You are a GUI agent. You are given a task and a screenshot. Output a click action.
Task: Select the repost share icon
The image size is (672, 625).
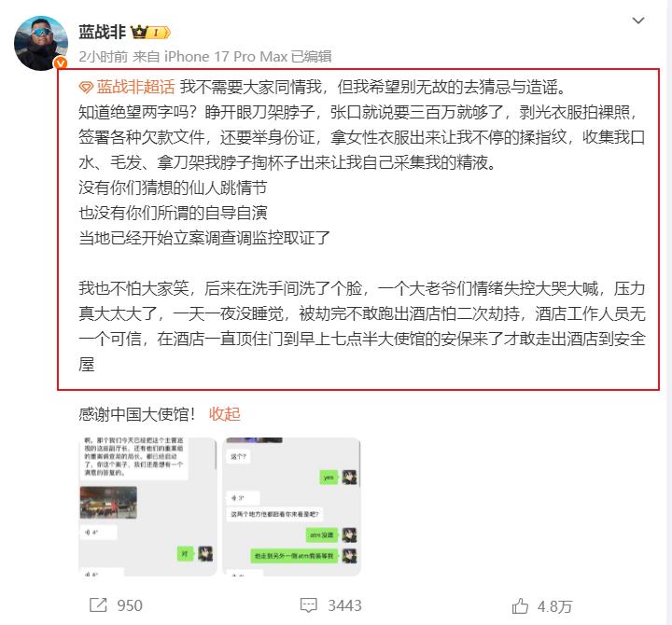tap(98, 605)
